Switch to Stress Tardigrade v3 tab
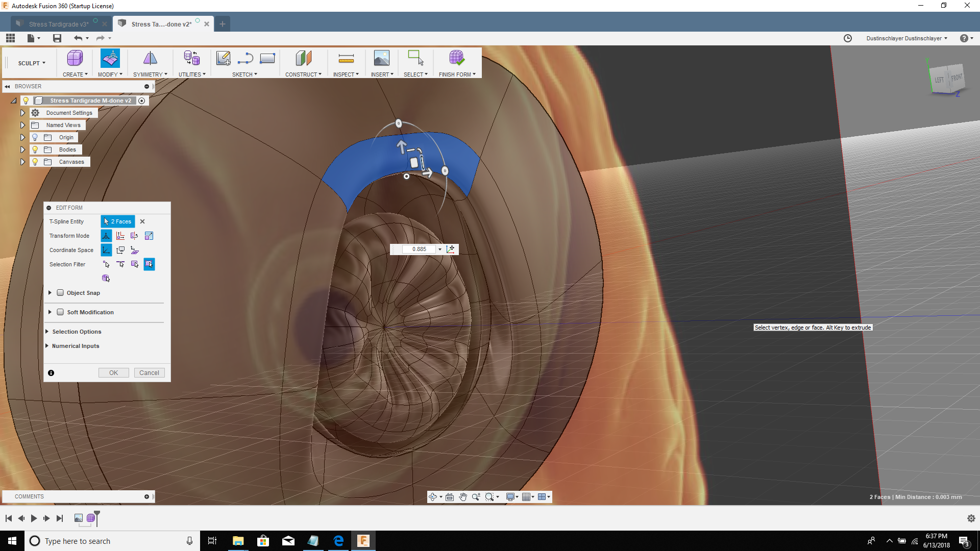The height and width of the screenshot is (551, 980). click(59, 24)
